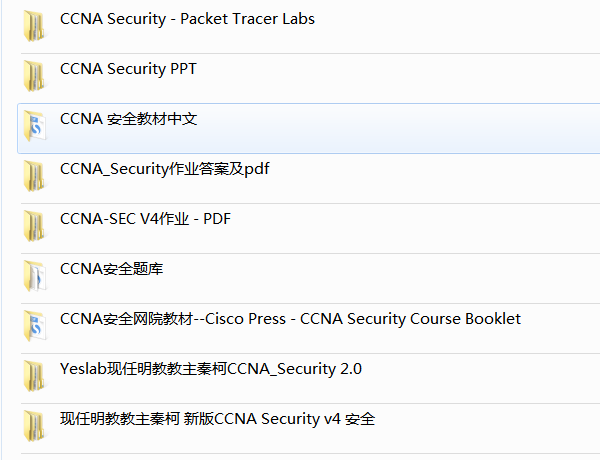Click the CCNA Security PPT folder icon
This screenshot has width=600, height=460.
pyautogui.click(x=34, y=76)
